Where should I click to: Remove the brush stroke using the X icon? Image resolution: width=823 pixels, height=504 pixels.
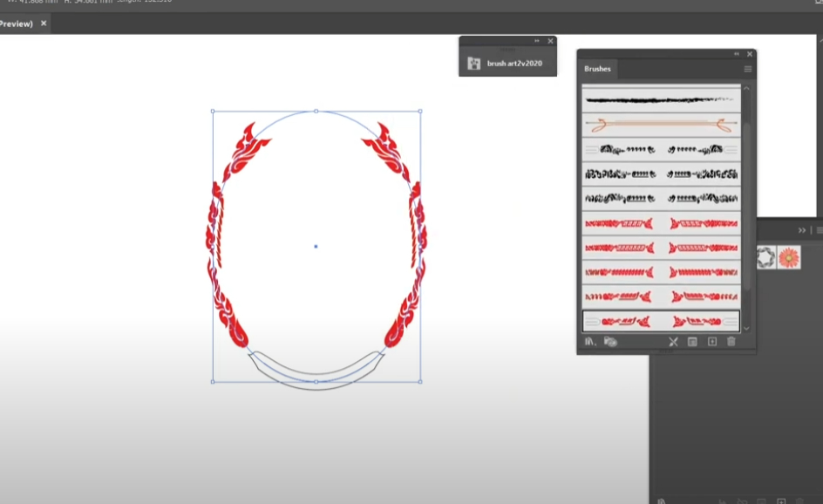point(673,342)
